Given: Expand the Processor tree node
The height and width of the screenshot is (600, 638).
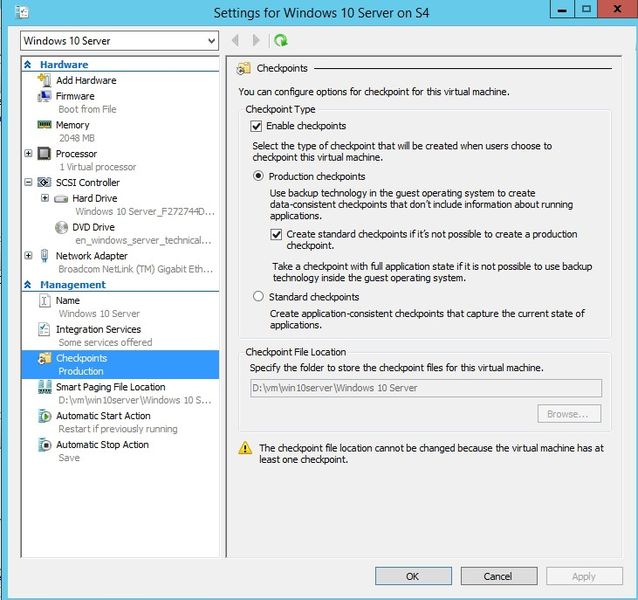Looking at the screenshot, I should tap(28, 153).
